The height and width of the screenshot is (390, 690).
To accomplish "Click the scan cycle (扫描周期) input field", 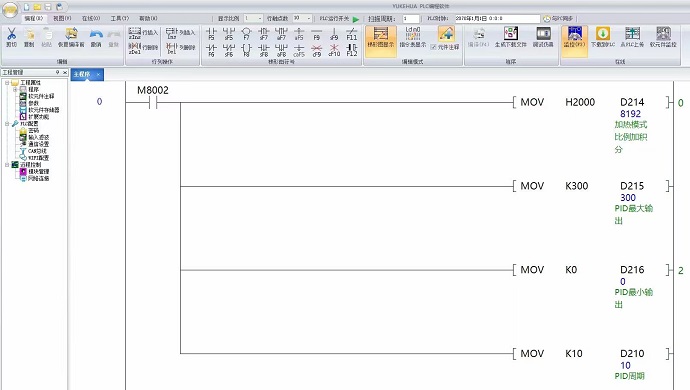I will (411, 18).
